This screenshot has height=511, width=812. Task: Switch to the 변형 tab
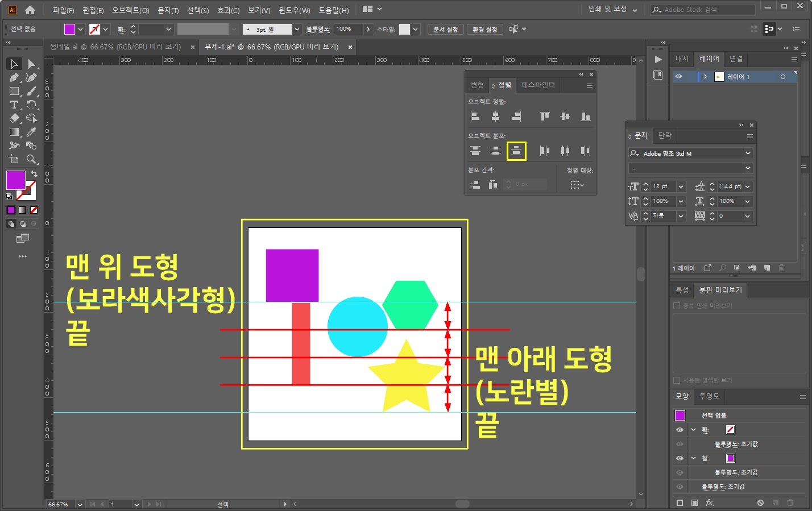coord(477,85)
